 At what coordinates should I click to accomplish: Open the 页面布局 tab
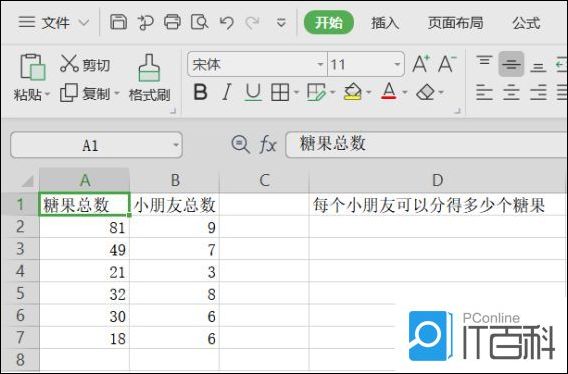456,23
